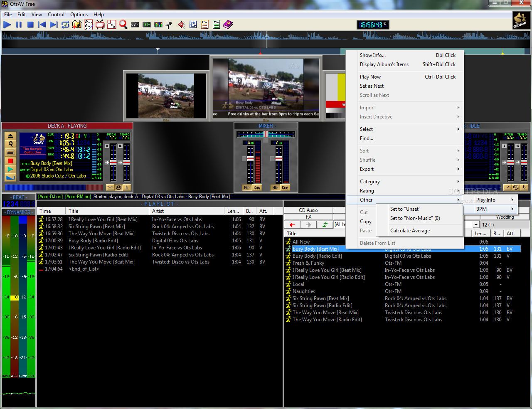Click the Deck A list icon

tap(10, 153)
